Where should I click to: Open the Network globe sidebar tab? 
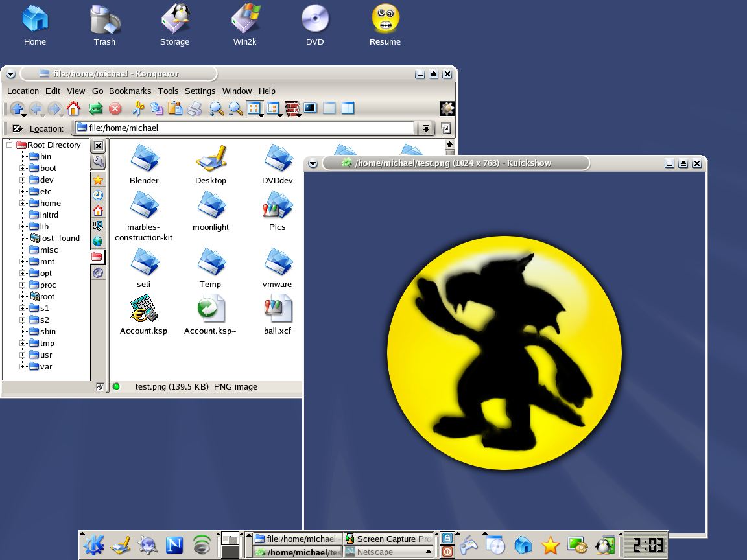[x=98, y=241]
